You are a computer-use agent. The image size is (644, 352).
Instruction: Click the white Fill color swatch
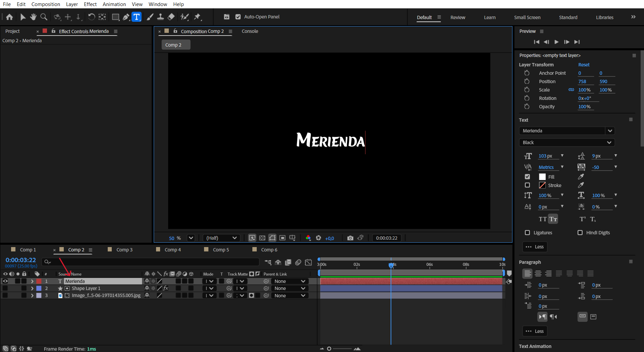click(x=542, y=177)
